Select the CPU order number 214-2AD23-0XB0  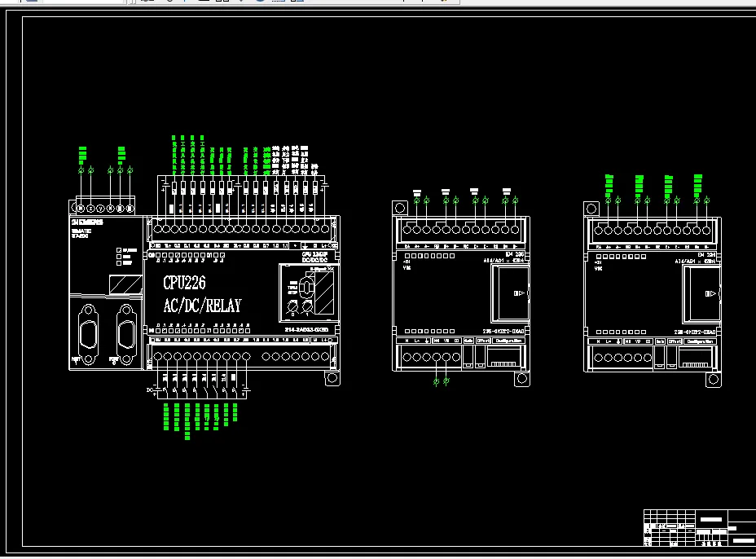coord(306,330)
